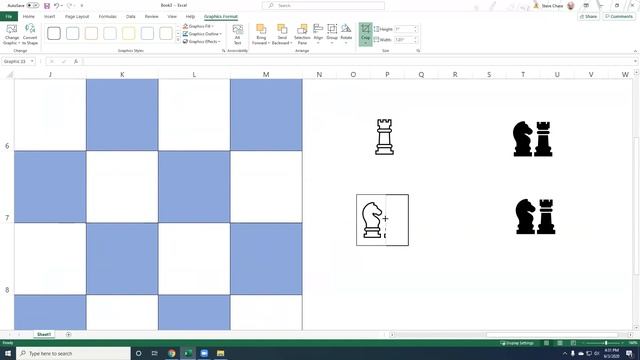The height and width of the screenshot is (360, 640).
Task: Switch to the Insert tab
Action: [49, 16]
